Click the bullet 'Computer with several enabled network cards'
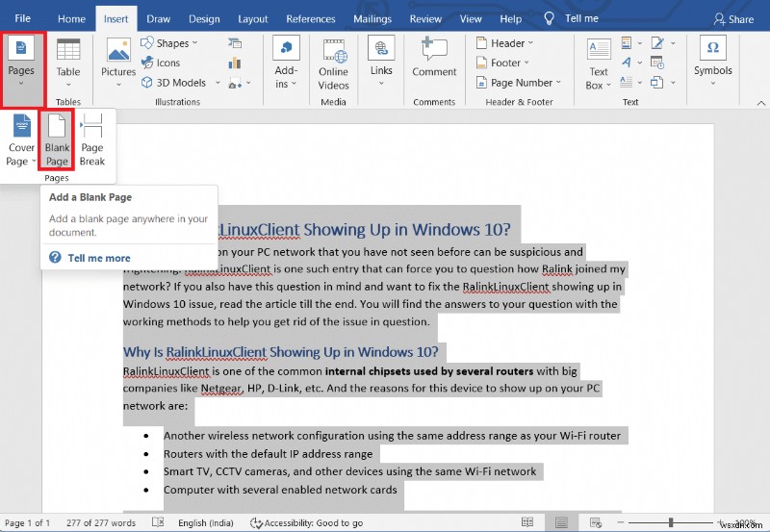This screenshot has width=770, height=532. point(280,490)
